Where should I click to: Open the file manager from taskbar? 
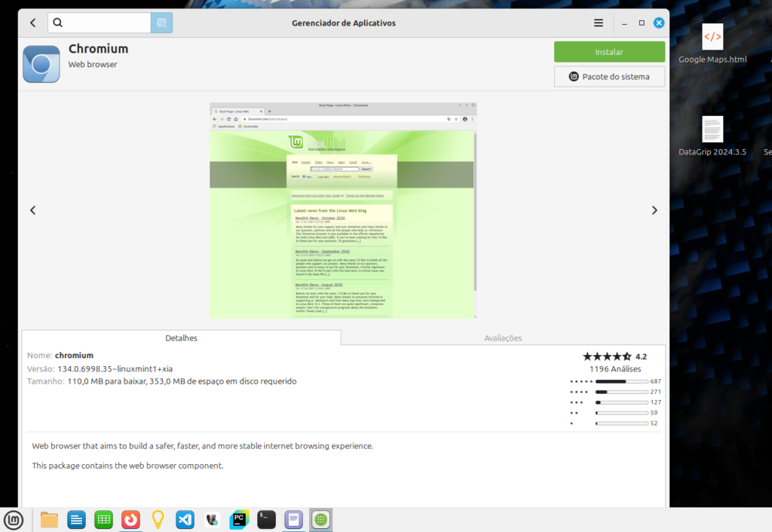(49, 519)
